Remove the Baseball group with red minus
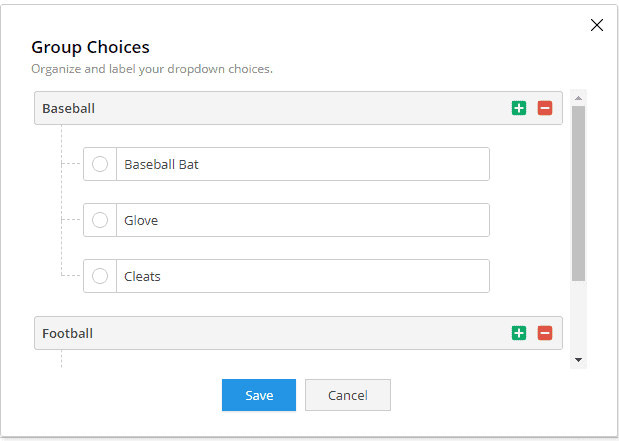 click(x=545, y=108)
